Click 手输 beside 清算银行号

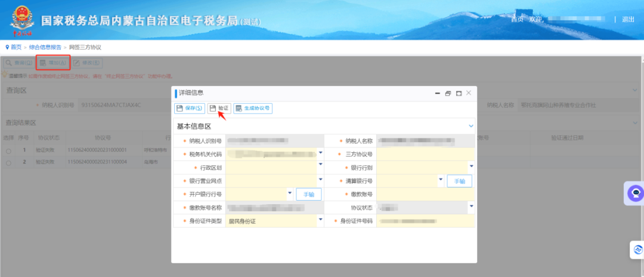point(459,181)
